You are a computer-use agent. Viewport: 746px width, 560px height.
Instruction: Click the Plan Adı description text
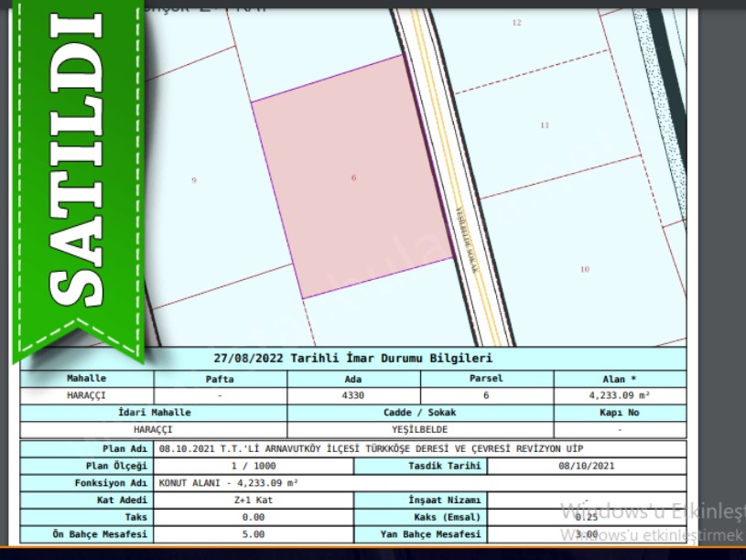pyautogui.click(x=370, y=449)
